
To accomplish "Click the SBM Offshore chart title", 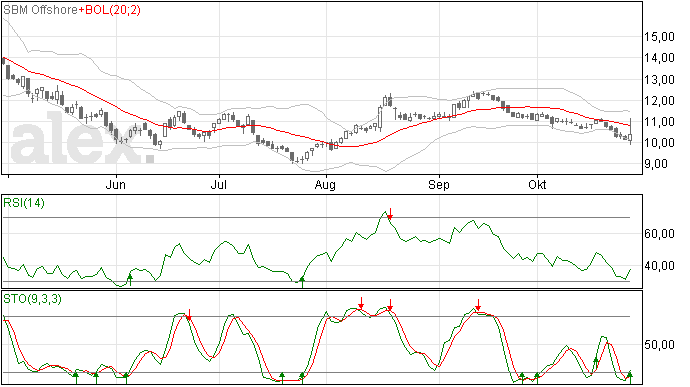I will point(40,10).
